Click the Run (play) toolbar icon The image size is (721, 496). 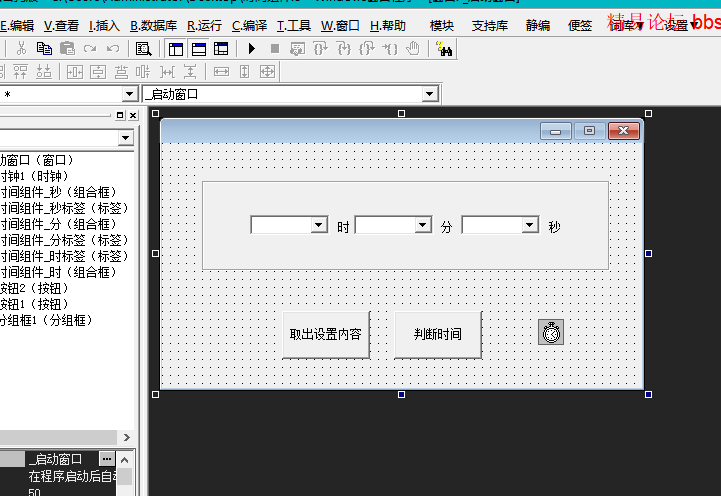coord(251,48)
